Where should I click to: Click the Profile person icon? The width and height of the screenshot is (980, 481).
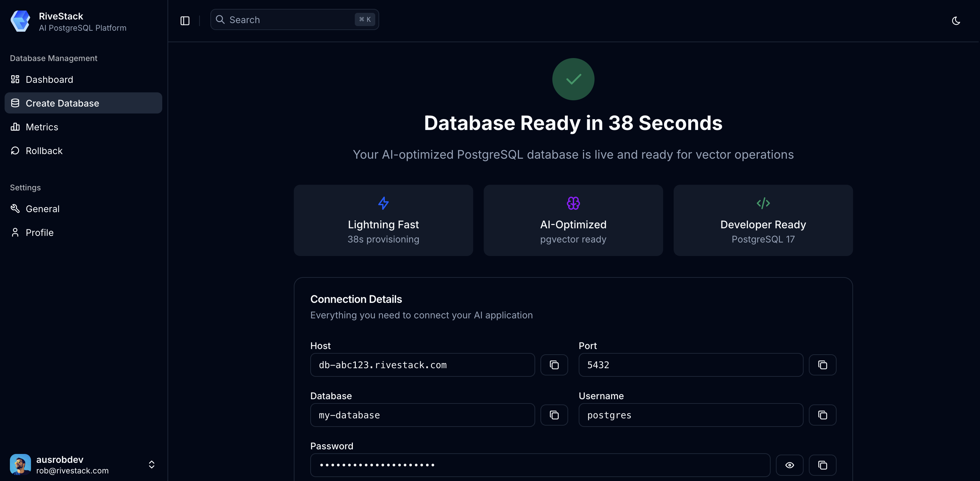pos(15,233)
